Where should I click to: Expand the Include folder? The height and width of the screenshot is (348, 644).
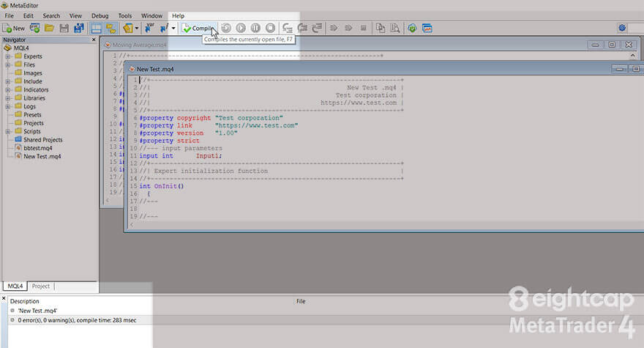8,81
